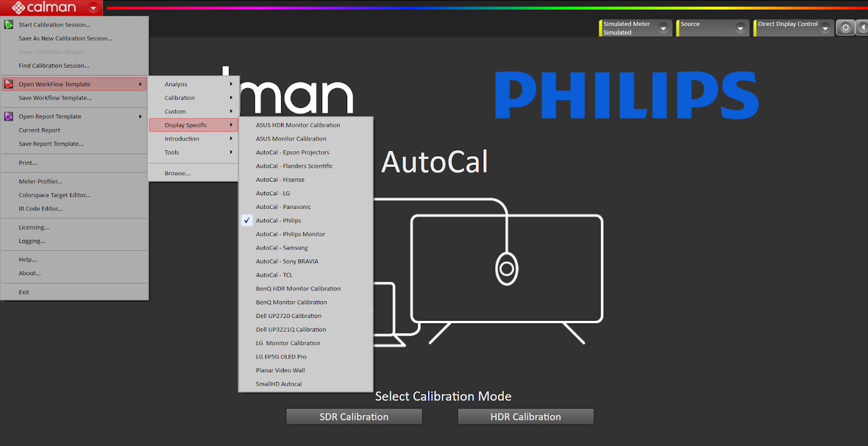The width and height of the screenshot is (868, 446).
Task: Open Help entry
Action: point(74,259)
